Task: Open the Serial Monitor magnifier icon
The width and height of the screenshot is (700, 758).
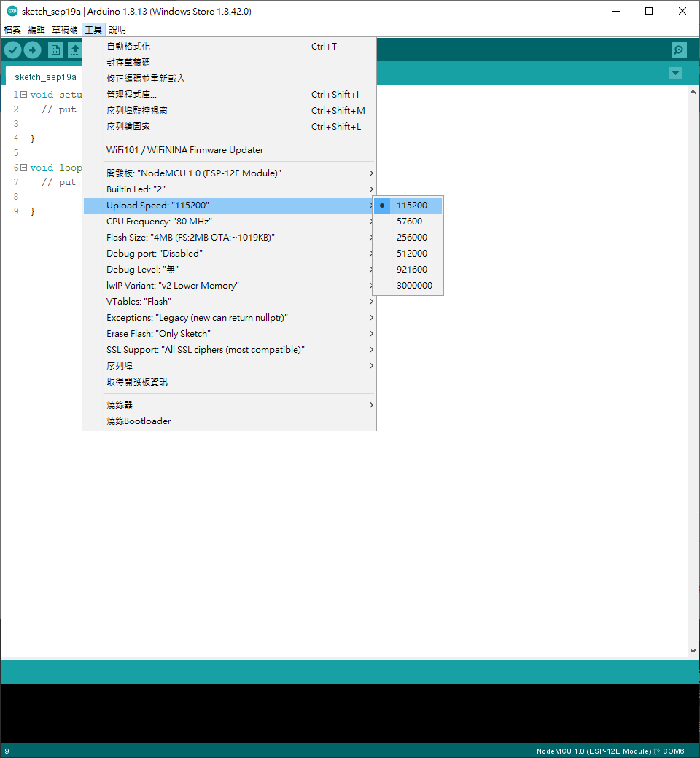Action: point(679,50)
